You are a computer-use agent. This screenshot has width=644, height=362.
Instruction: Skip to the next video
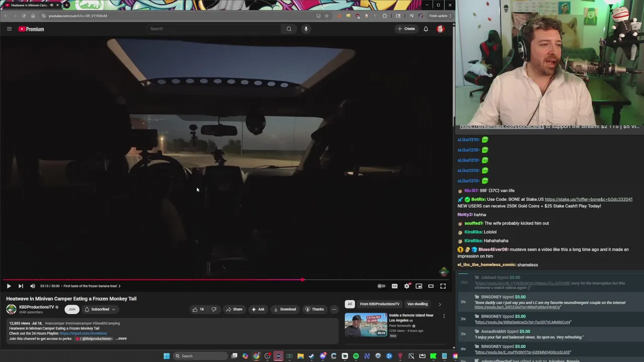(x=21, y=286)
